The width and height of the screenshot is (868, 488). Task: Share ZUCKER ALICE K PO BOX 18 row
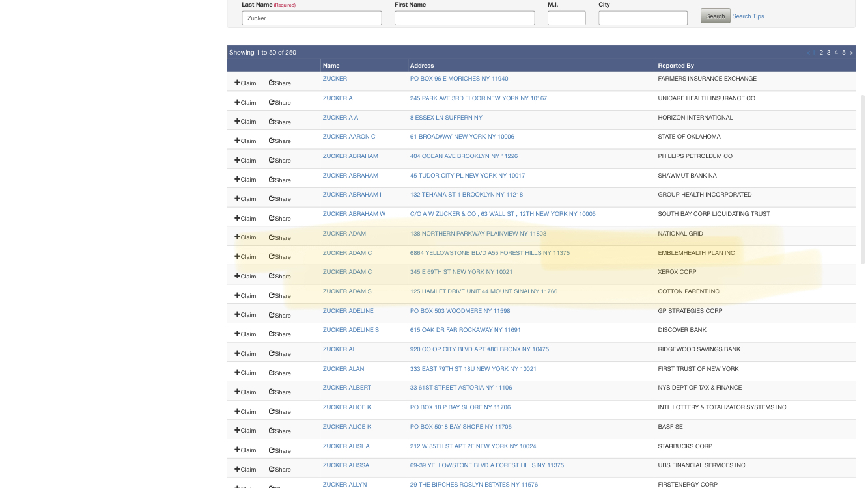click(x=280, y=411)
